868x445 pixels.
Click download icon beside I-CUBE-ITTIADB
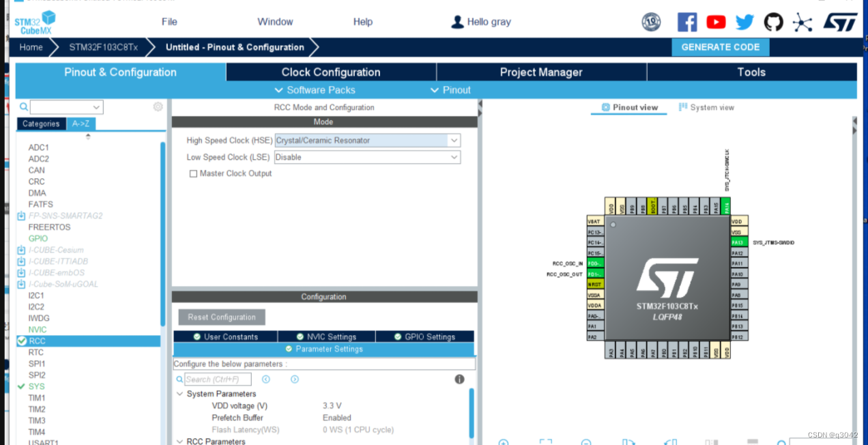[21, 261]
